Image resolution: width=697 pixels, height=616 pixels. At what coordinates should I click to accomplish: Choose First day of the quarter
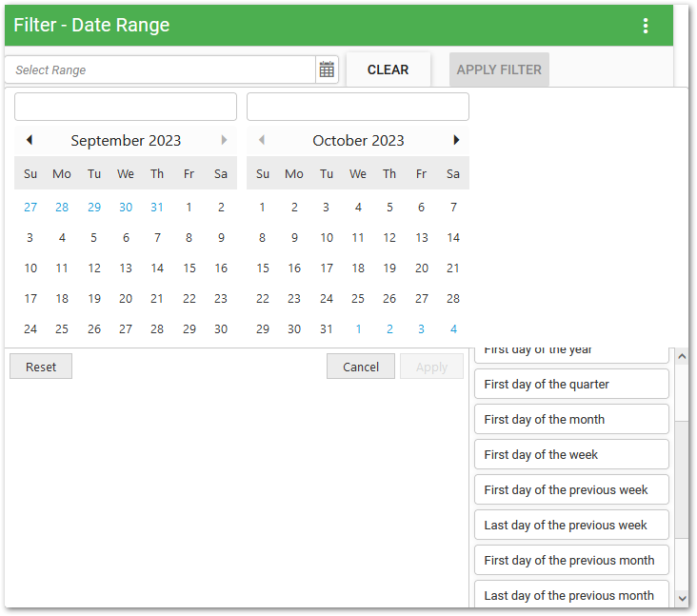[571, 384]
